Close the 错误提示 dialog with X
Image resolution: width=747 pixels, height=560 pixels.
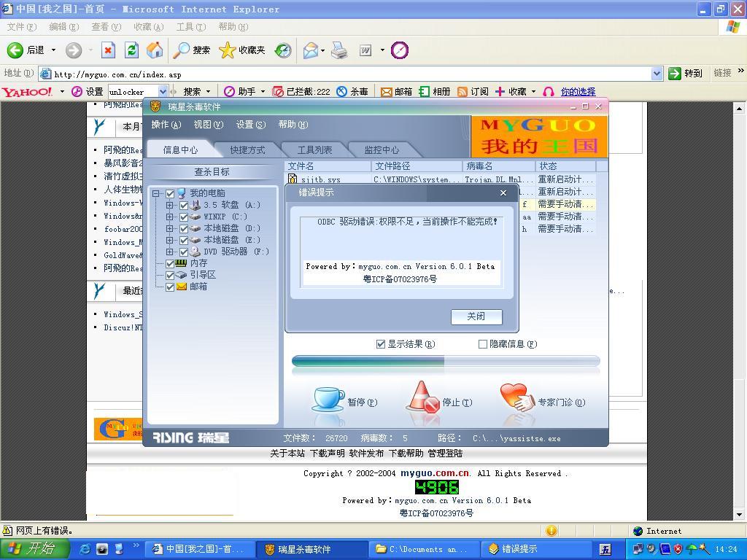pyautogui.click(x=503, y=192)
